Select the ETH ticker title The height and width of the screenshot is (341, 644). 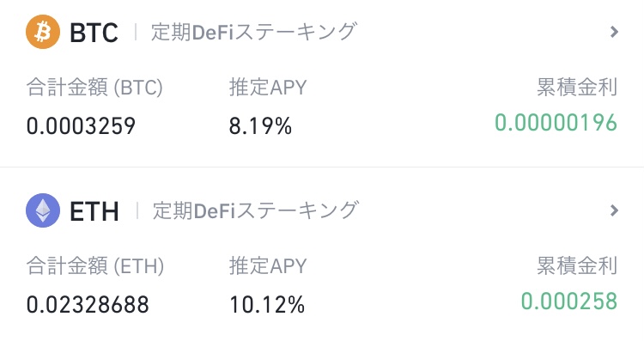tap(94, 211)
